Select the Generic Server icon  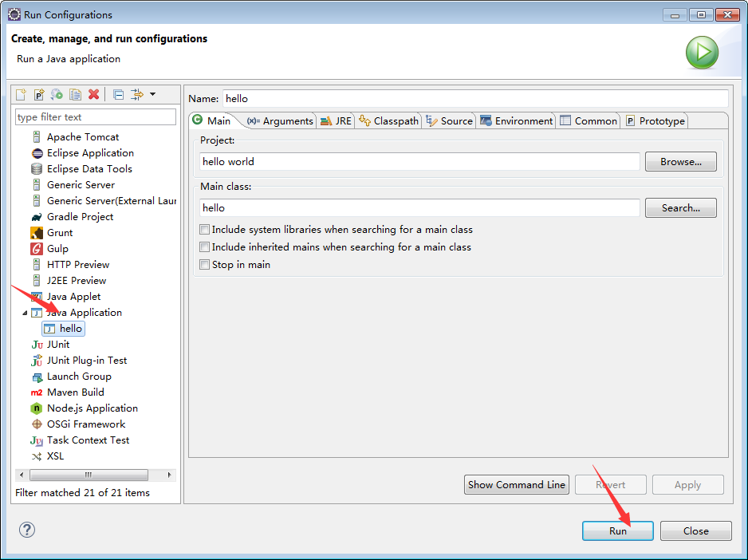(37, 185)
